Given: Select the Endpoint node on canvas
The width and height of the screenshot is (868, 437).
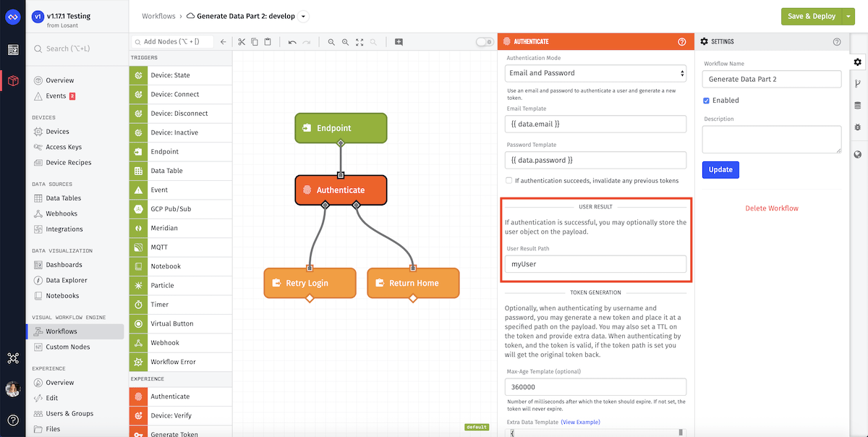Looking at the screenshot, I should tap(341, 128).
